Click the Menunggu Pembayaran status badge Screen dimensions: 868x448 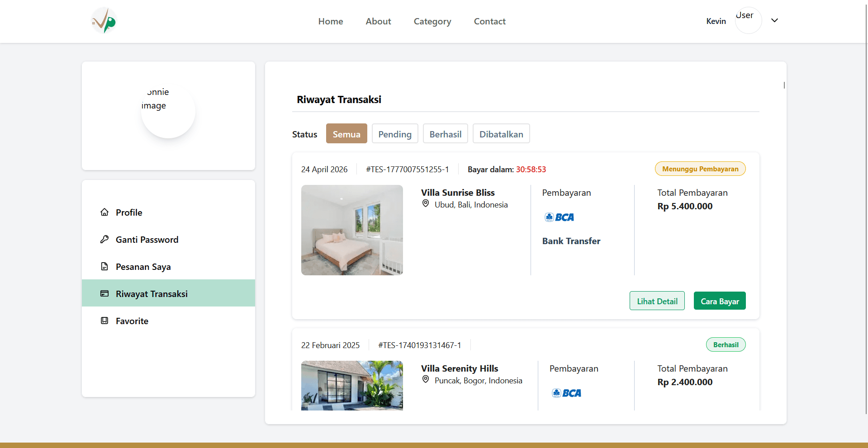pos(700,169)
